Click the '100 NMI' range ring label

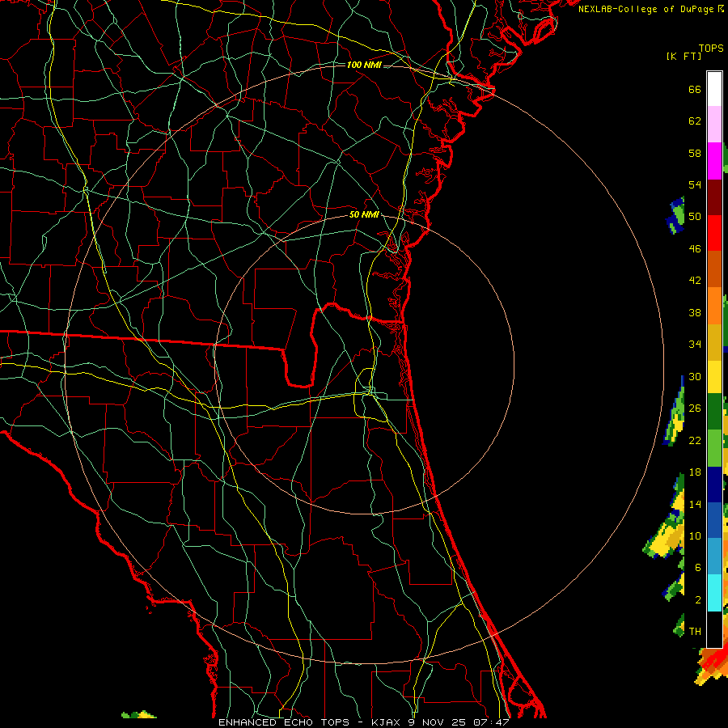point(364,65)
